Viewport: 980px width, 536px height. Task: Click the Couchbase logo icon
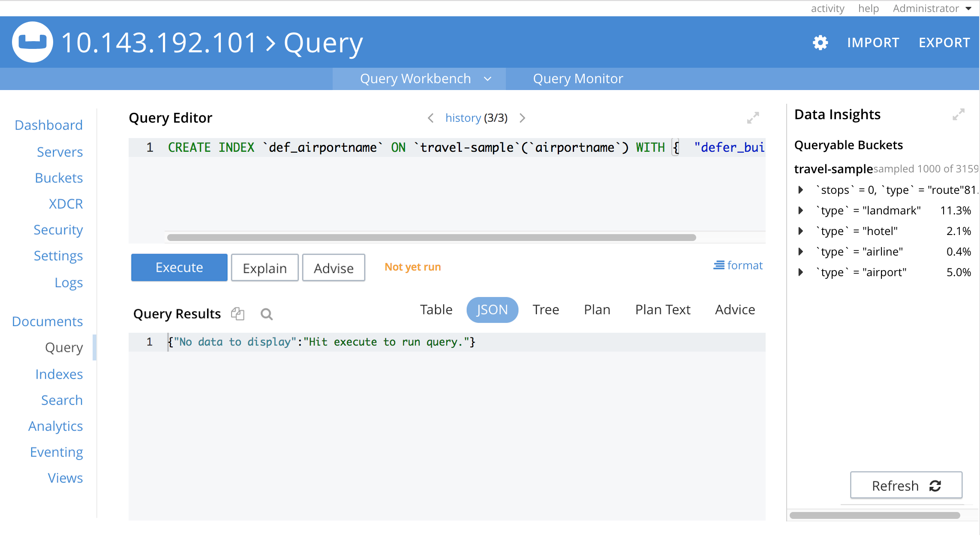[33, 42]
